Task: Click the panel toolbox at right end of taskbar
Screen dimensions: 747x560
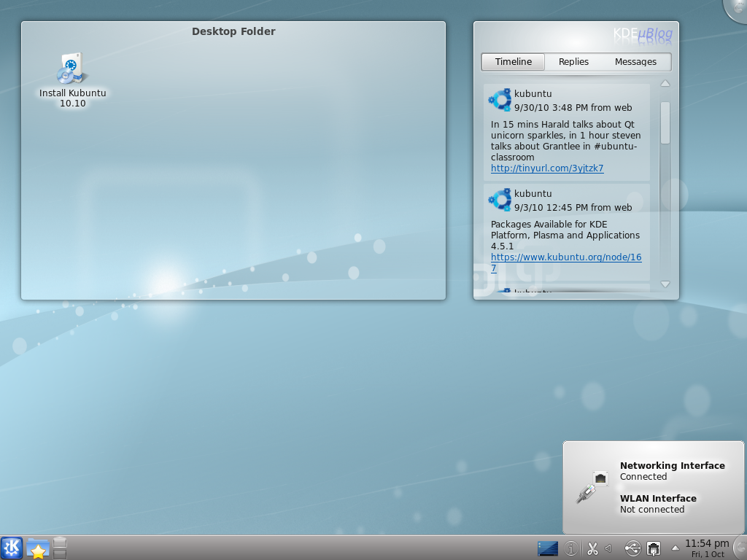Action: (x=740, y=548)
